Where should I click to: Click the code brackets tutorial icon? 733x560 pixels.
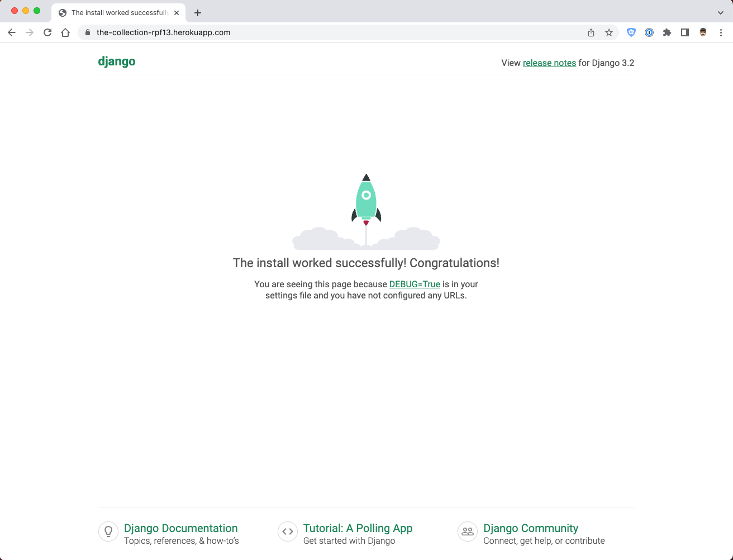coord(288,531)
